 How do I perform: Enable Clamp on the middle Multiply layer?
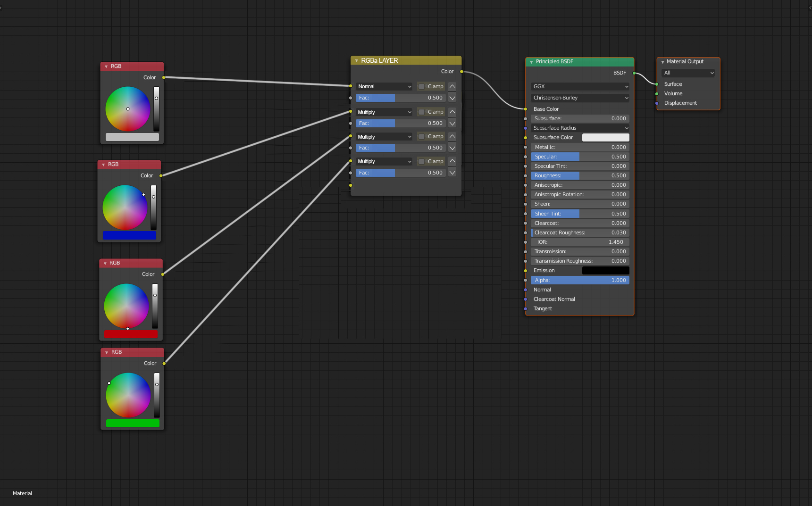tap(422, 137)
